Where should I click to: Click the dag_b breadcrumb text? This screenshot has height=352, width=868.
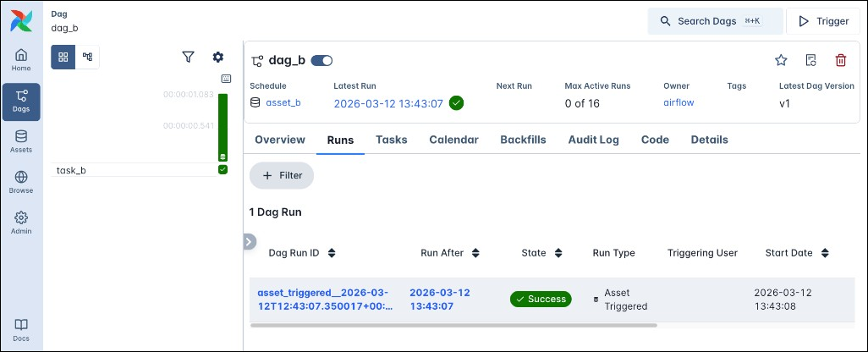[x=65, y=28]
